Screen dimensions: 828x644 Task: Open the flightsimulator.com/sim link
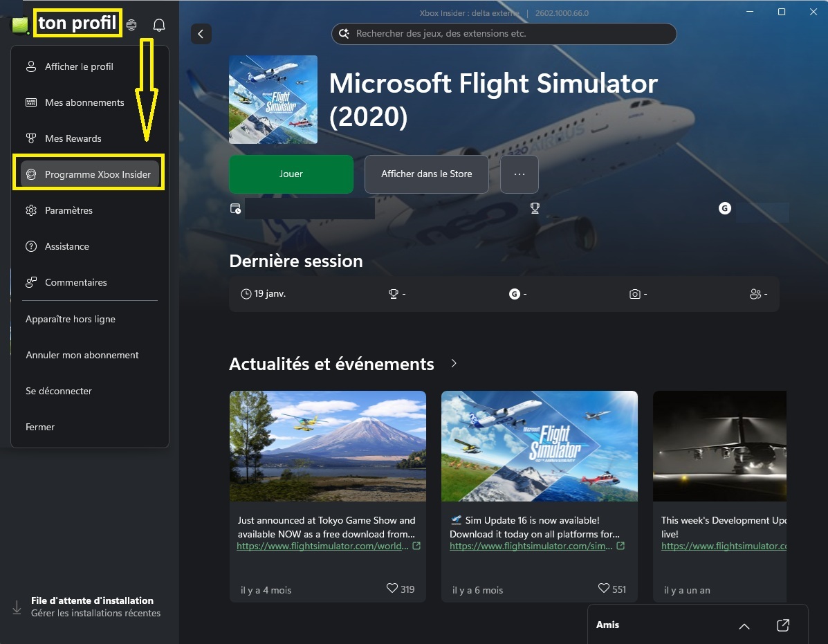point(531,546)
